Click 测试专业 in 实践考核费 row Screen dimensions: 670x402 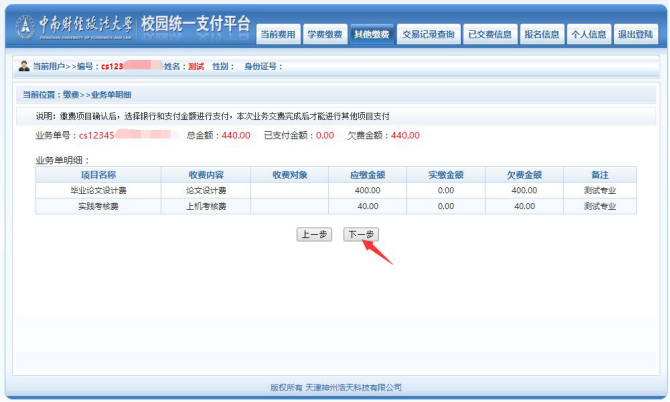tap(600, 206)
